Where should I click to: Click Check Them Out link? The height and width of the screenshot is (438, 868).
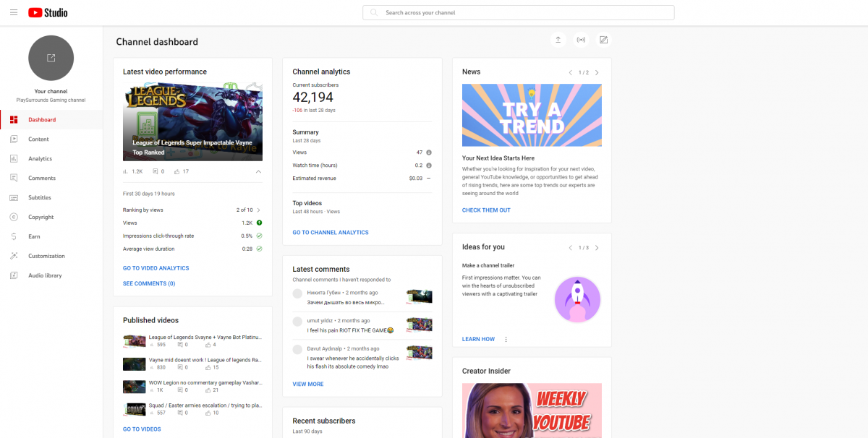click(x=486, y=210)
